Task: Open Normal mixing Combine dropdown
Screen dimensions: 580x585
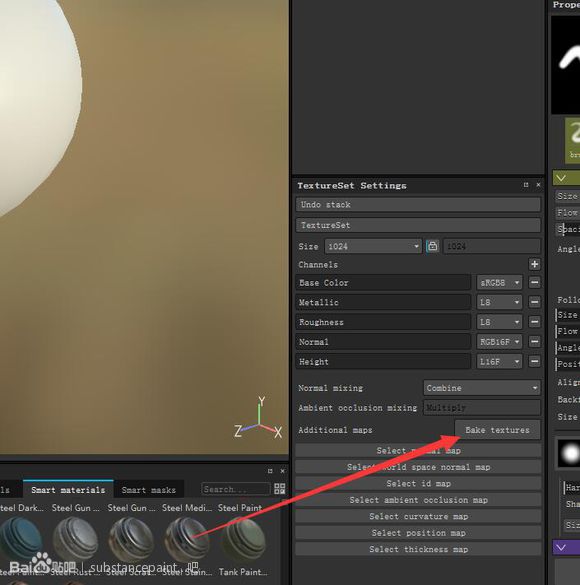Action: [482, 388]
